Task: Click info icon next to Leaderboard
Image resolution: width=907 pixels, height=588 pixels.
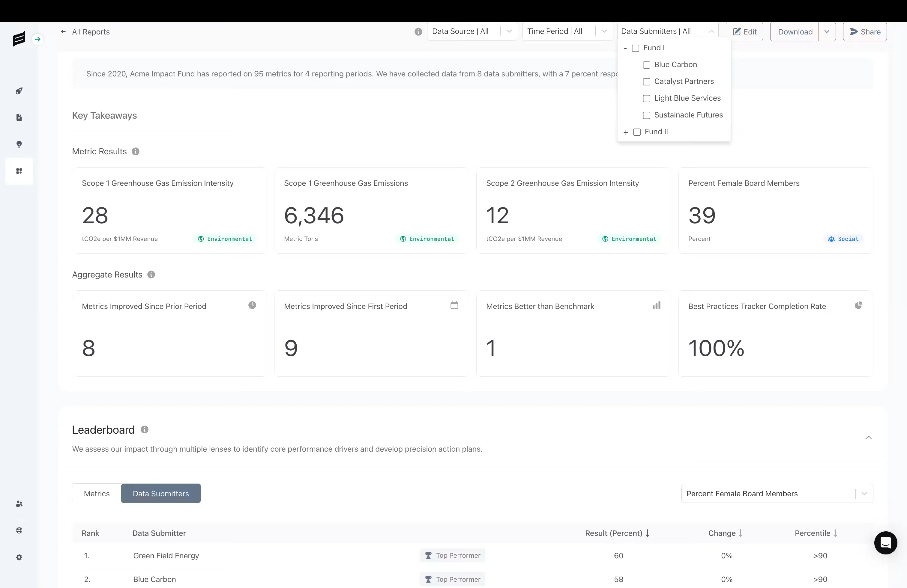Action: [x=145, y=429]
